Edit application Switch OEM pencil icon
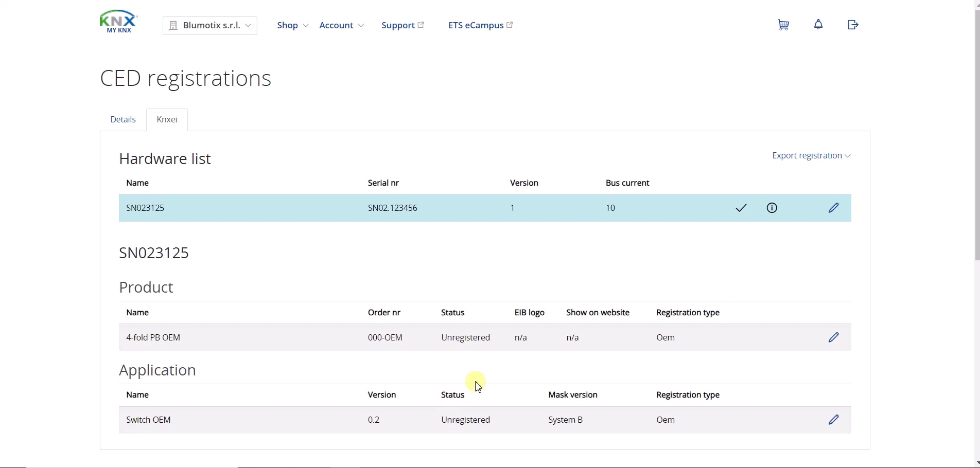This screenshot has width=980, height=468. 834,420
